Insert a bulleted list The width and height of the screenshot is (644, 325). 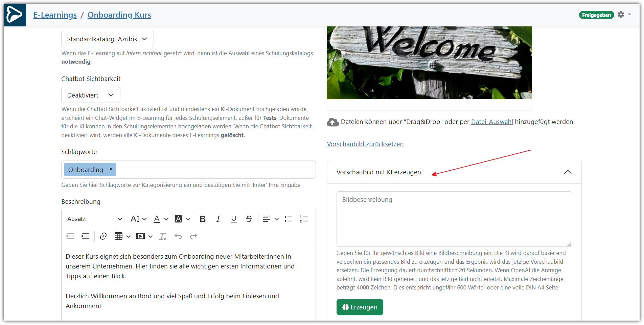point(288,219)
